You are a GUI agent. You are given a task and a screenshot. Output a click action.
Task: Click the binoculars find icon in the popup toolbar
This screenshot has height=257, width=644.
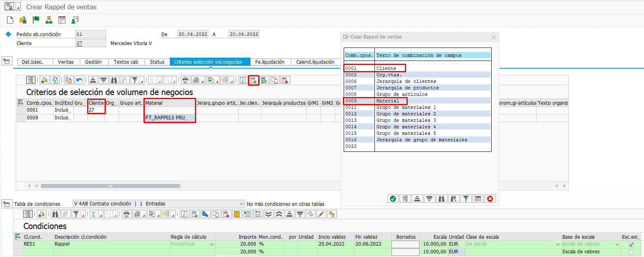(x=441, y=199)
